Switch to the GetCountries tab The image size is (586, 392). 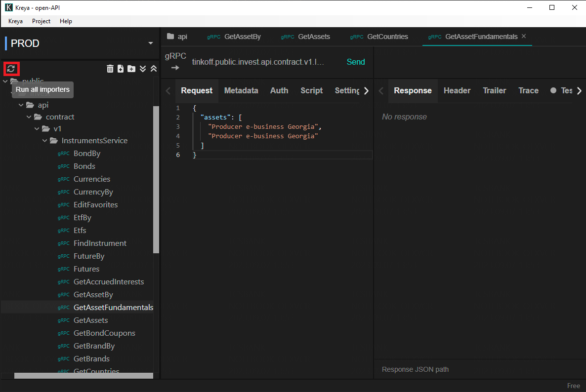387,37
